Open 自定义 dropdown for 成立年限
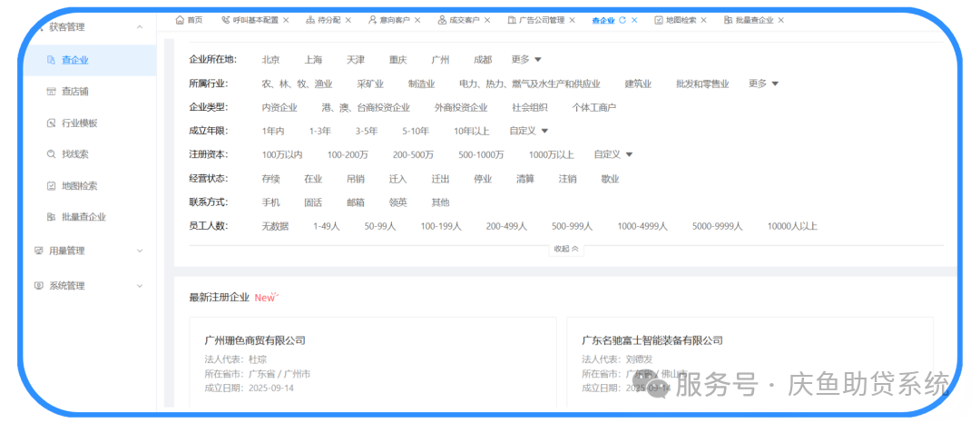The image size is (980, 423). (529, 131)
